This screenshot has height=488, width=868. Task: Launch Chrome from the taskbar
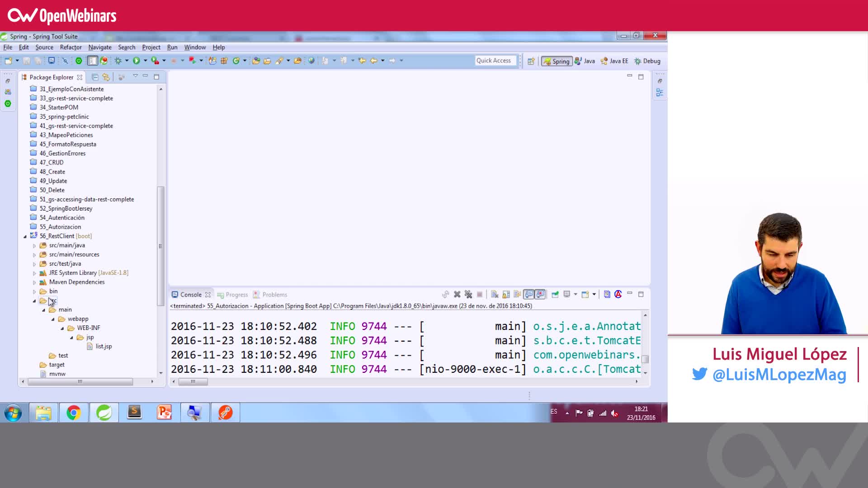point(73,412)
